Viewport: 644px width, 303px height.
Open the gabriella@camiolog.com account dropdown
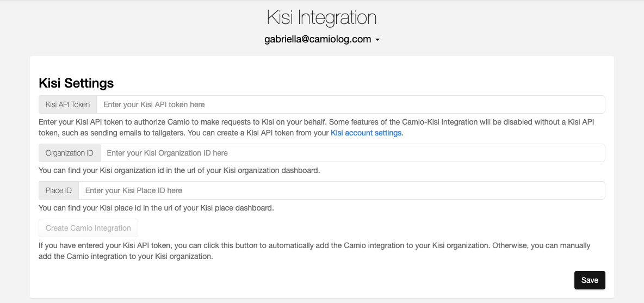pos(321,39)
